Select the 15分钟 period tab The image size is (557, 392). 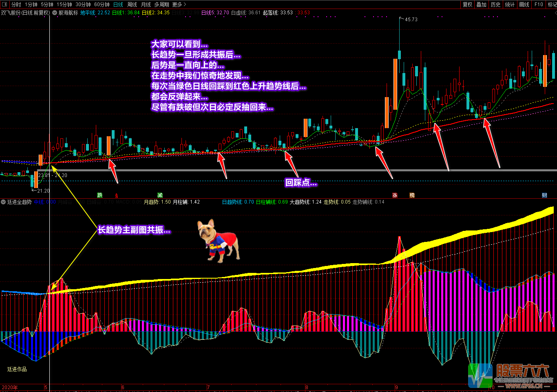[x=64, y=4]
